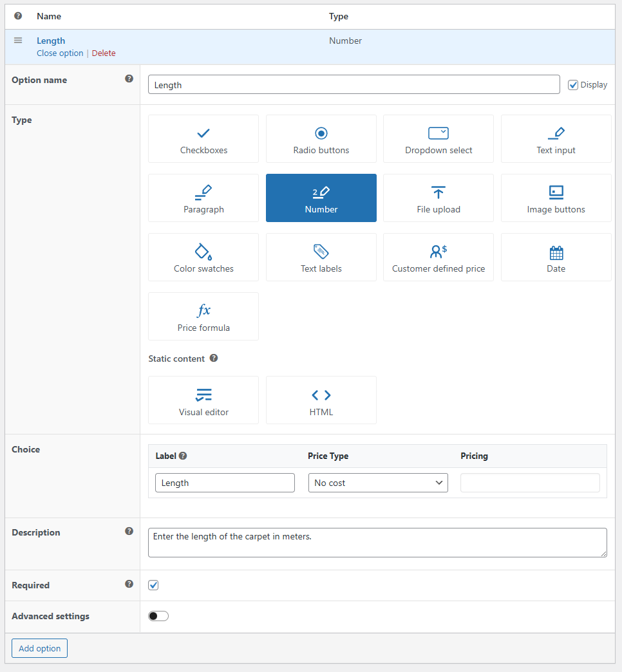Select the Radio buttons option type
This screenshot has height=672, width=622.
pos(321,138)
